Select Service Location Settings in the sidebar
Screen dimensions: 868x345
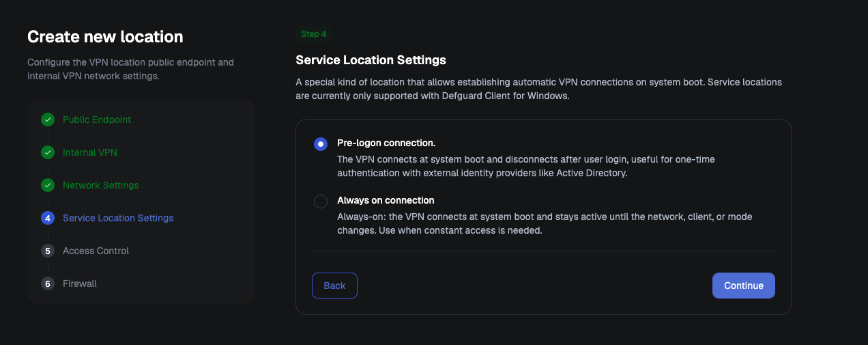tap(118, 218)
